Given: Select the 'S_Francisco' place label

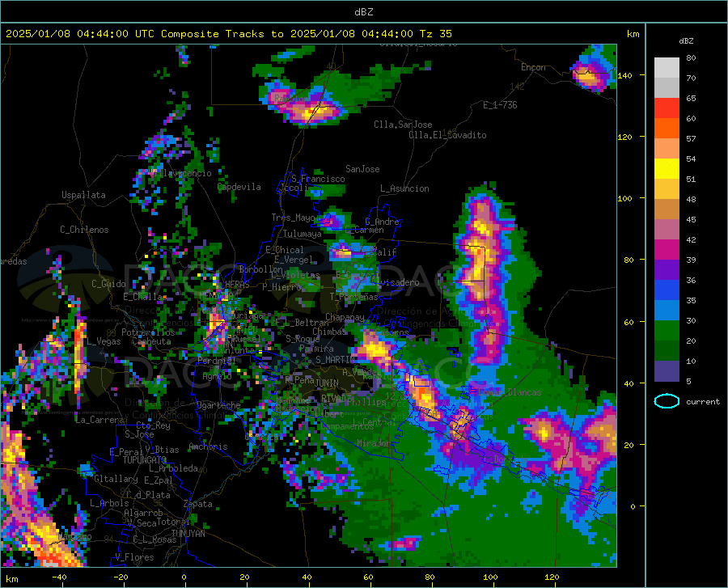Looking at the screenshot, I should [318, 179].
